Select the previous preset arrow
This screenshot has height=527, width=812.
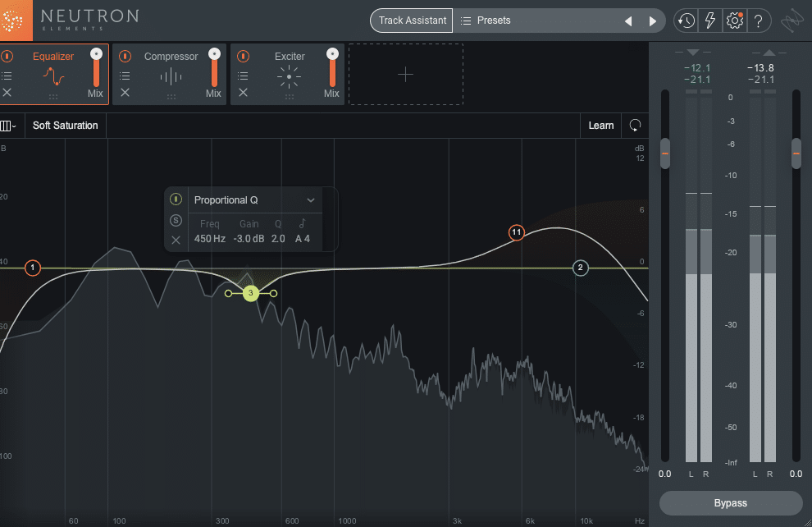628,21
